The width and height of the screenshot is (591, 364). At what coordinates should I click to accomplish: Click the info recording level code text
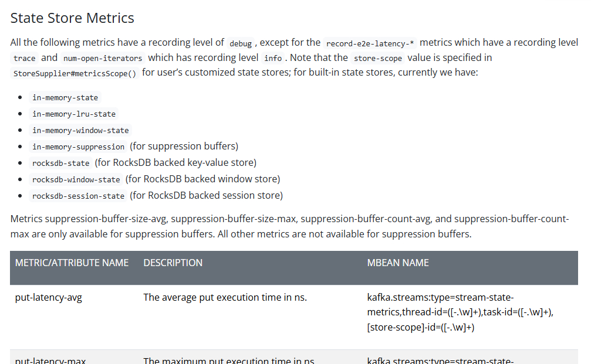(273, 58)
